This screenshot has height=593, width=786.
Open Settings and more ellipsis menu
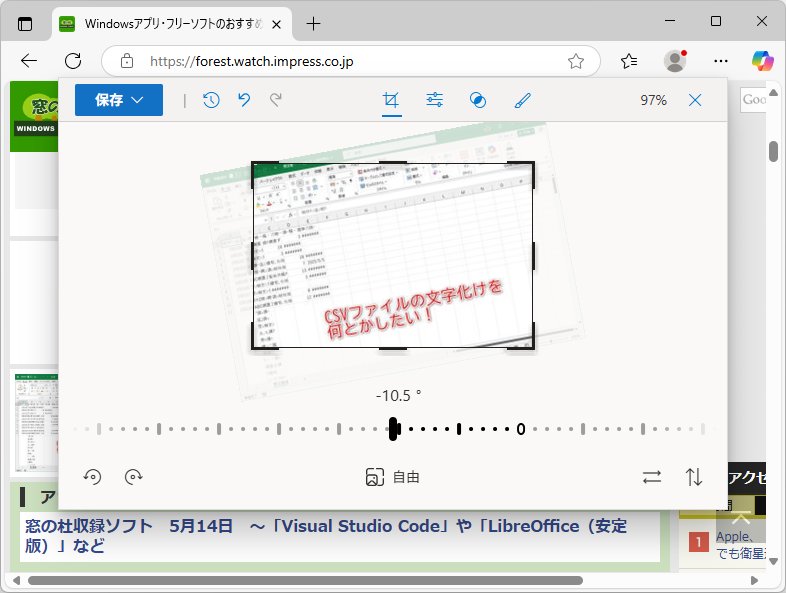click(721, 61)
